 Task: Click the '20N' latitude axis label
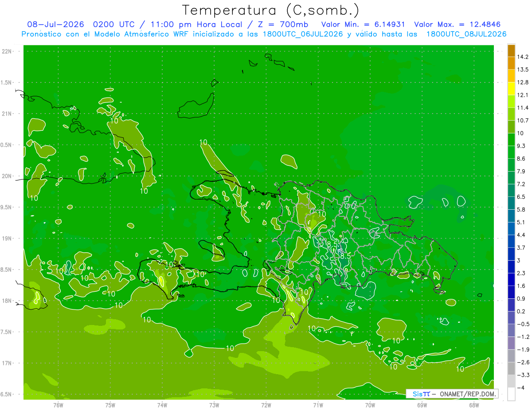click(x=7, y=176)
